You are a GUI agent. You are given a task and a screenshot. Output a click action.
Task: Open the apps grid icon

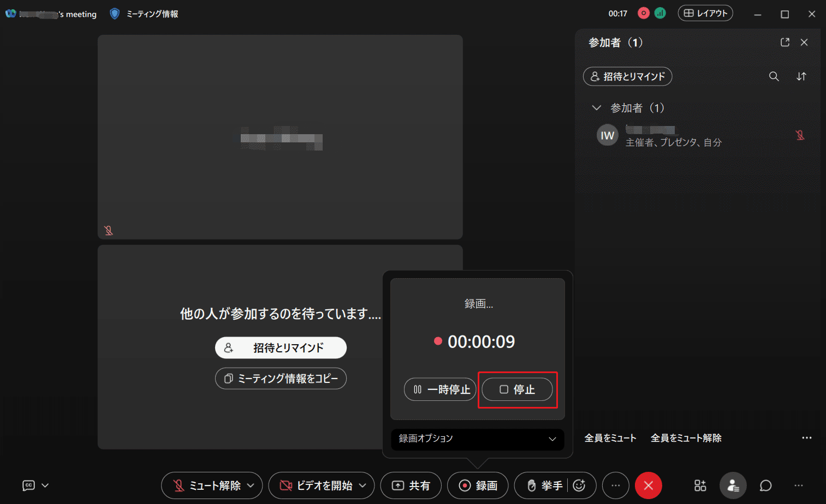coord(700,485)
